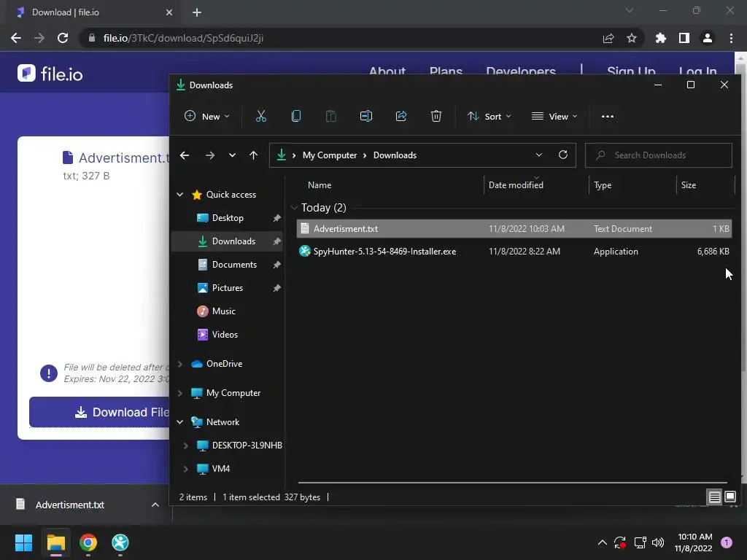Open the New item dropdown
This screenshot has width=747, height=560.
[207, 116]
